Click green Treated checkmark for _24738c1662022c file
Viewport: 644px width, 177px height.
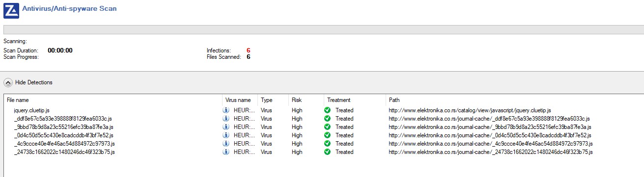tap(328, 152)
